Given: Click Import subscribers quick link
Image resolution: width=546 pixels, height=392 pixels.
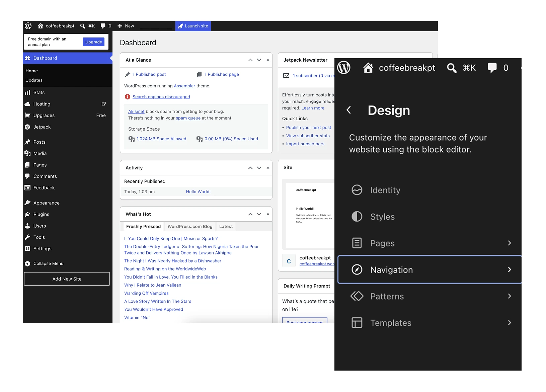Looking at the screenshot, I should pyautogui.click(x=305, y=144).
